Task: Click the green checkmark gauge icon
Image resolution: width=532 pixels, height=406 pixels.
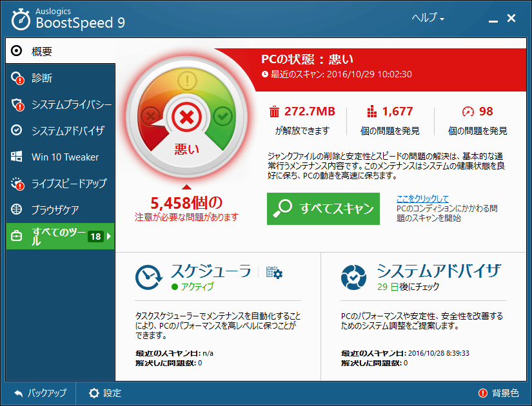Action: point(223,116)
